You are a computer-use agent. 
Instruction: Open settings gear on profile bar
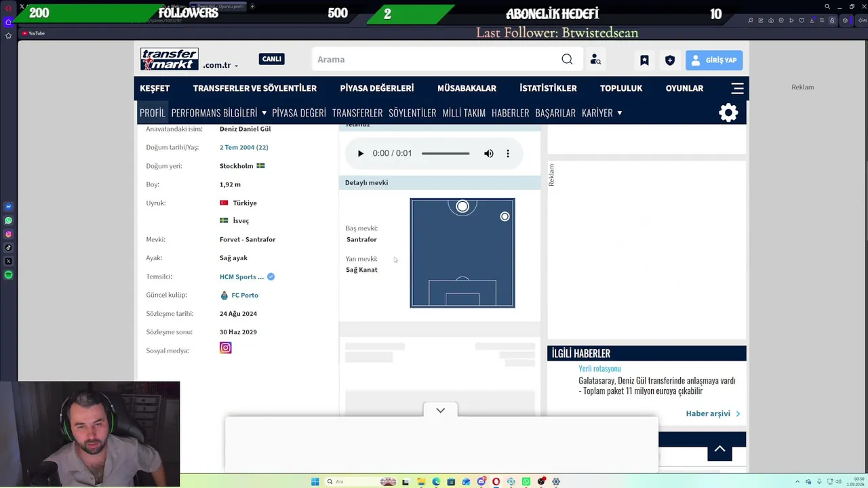tap(728, 113)
